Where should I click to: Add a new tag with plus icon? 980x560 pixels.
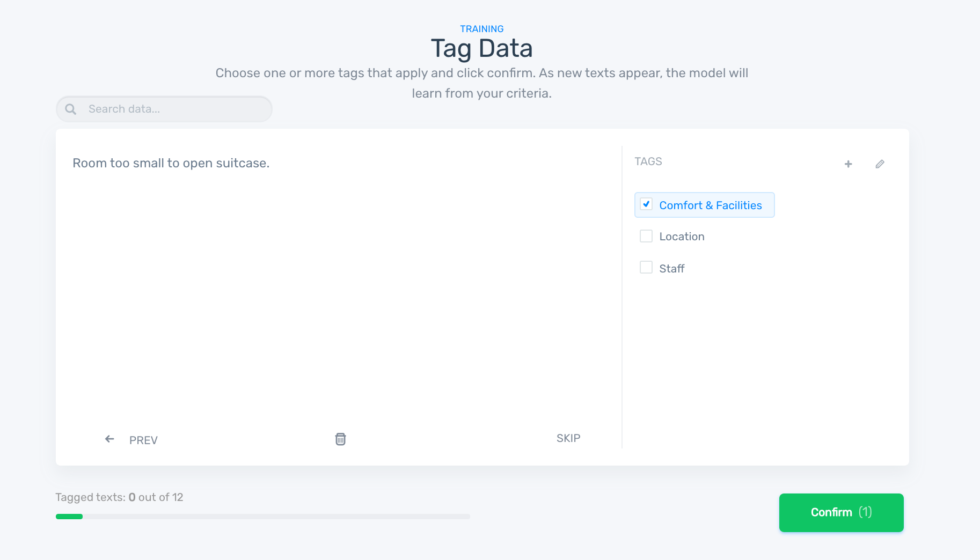[x=848, y=164]
